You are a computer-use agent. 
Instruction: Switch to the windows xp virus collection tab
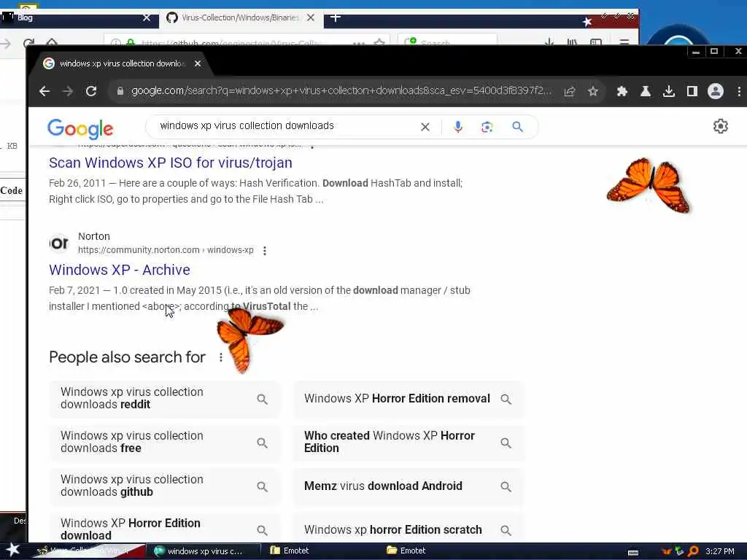(x=123, y=63)
